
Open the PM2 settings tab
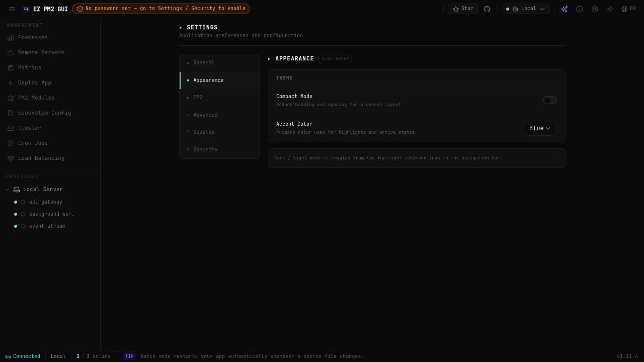[219, 98]
